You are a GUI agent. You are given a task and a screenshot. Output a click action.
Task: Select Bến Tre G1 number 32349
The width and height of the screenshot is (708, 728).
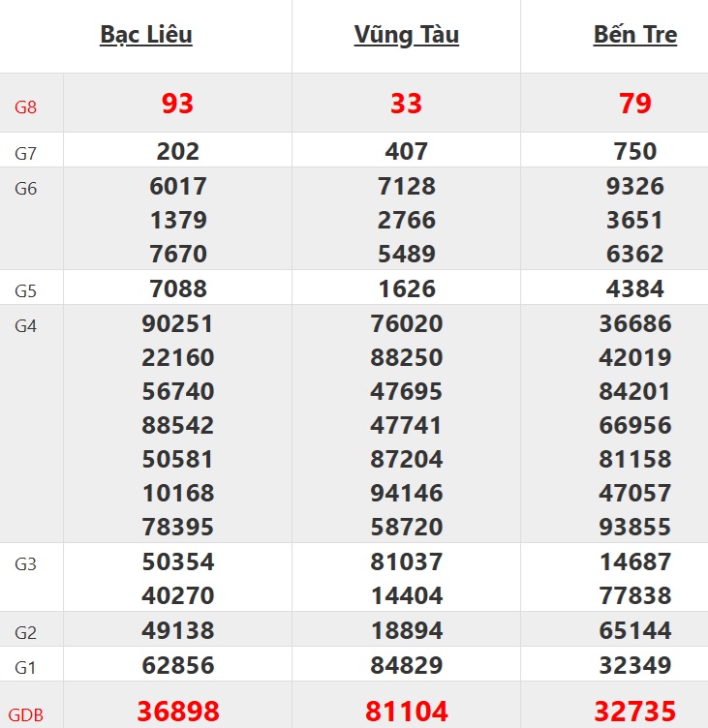tap(635, 665)
